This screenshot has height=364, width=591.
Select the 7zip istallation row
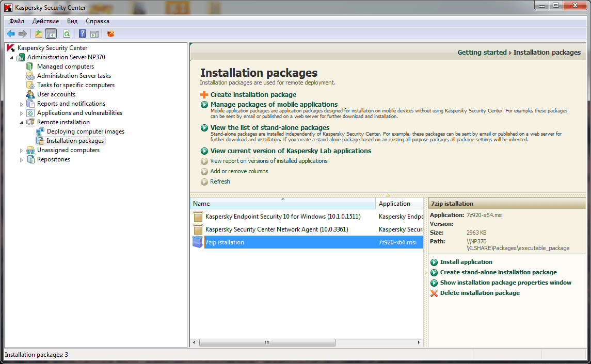(x=307, y=242)
